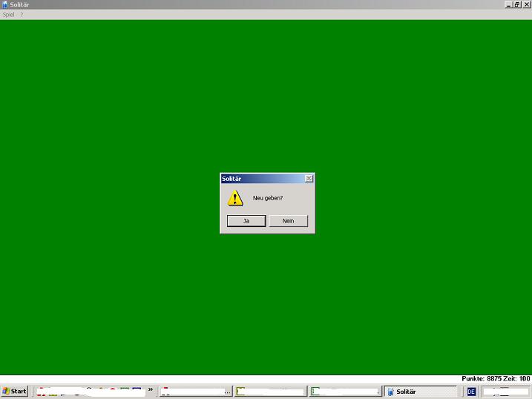Click the Punkte: 8875 score text
Viewport: 532px width, 399px height.
coord(482,379)
